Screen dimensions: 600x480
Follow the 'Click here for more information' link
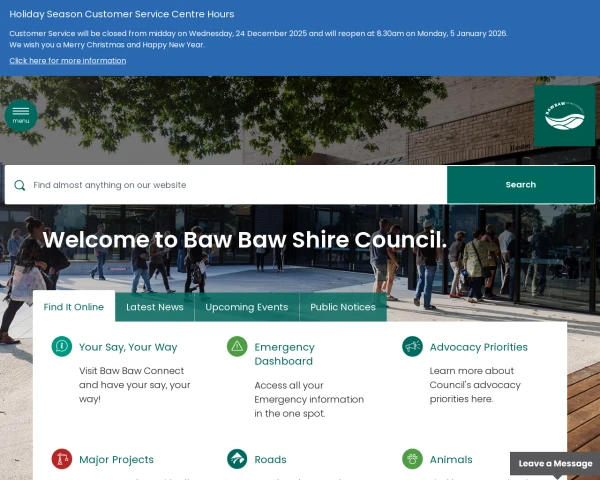[68, 61]
